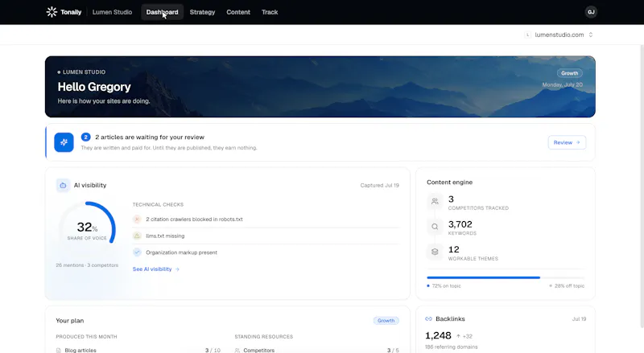The image size is (644, 353).
Task: Click the Content engine heading
Action: (x=449, y=183)
